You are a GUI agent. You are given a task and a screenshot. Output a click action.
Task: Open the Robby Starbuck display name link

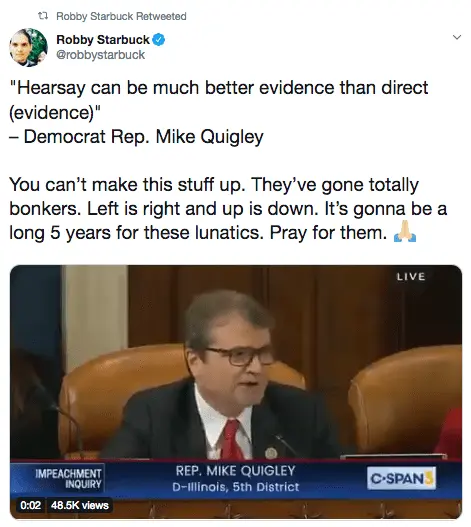[103, 40]
